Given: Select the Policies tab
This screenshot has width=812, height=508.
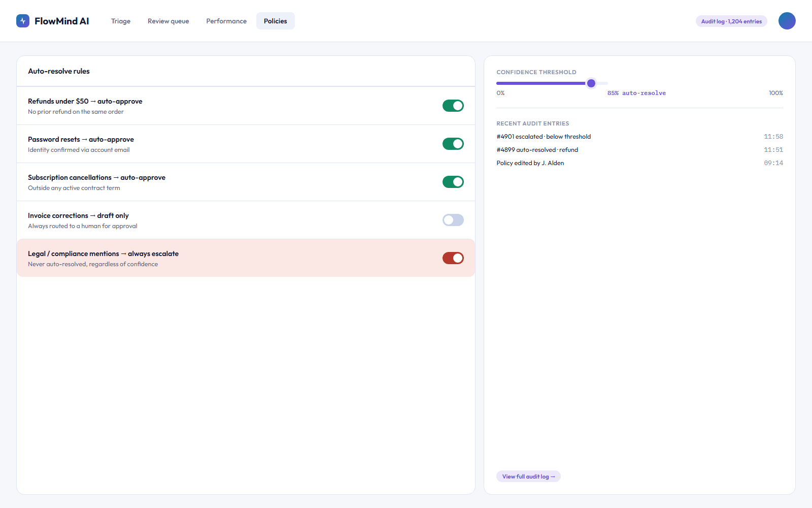Looking at the screenshot, I should pos(276,21).
